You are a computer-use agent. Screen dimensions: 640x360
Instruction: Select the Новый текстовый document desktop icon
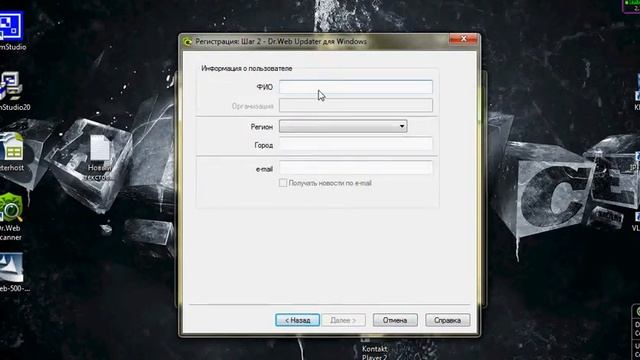(x=100, y=158)
